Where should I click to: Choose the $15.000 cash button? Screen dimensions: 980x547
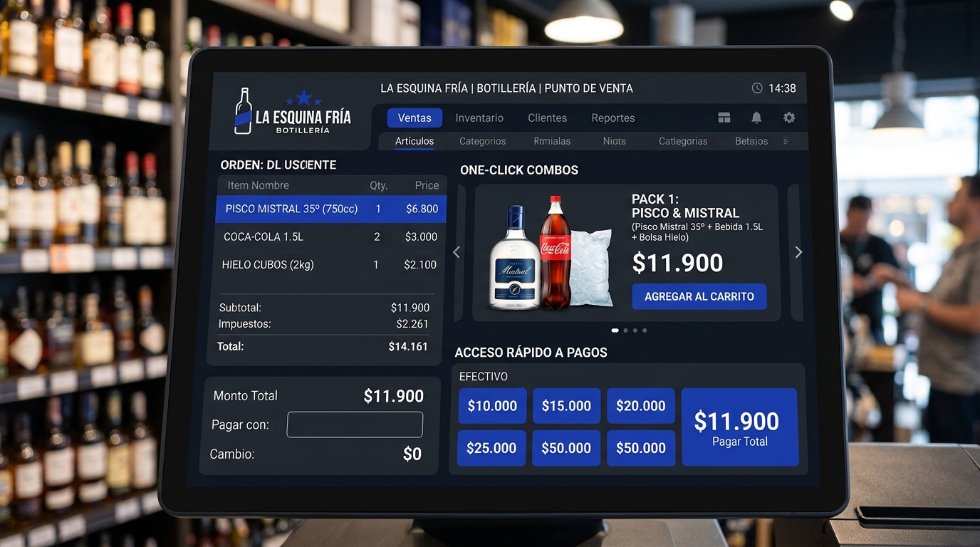(x=566, y=406)
